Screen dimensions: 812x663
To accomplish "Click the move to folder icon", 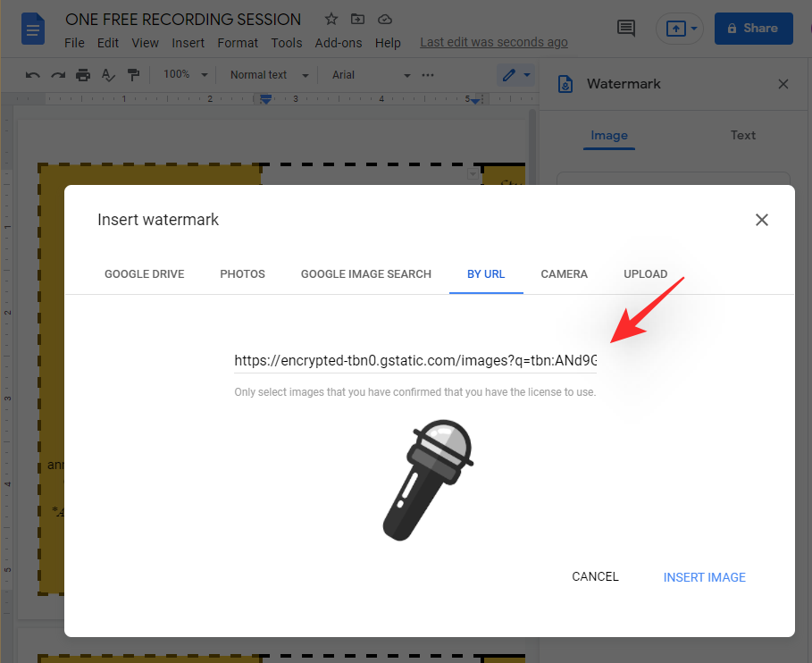I will pyautogui.click(x=358, y=19).
